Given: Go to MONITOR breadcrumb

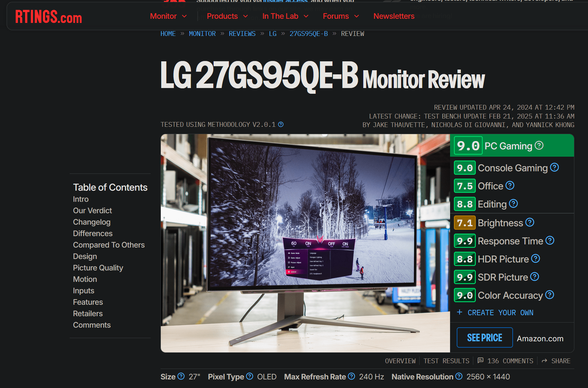Looking at the screenshot, I should [x=202, y=34].
